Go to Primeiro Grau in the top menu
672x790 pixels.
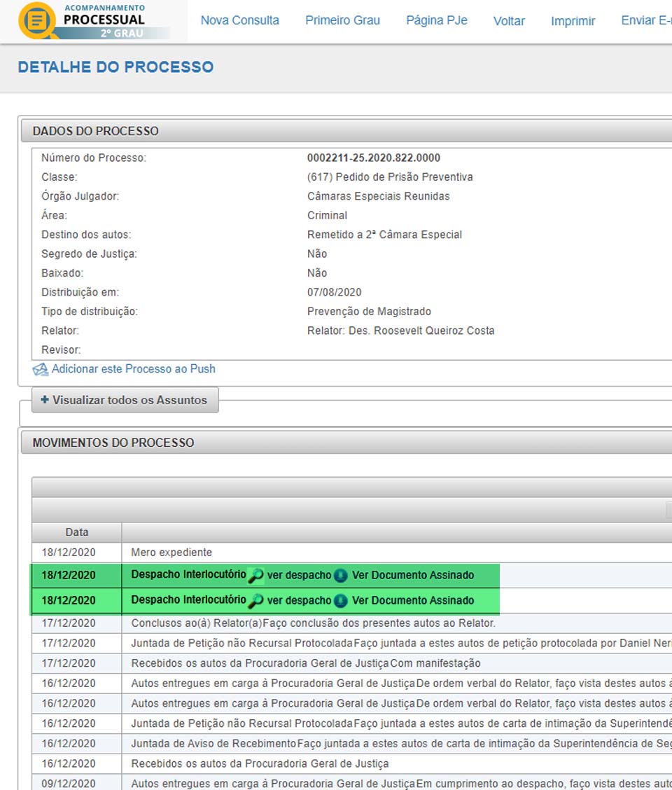[x=342, y=20]
